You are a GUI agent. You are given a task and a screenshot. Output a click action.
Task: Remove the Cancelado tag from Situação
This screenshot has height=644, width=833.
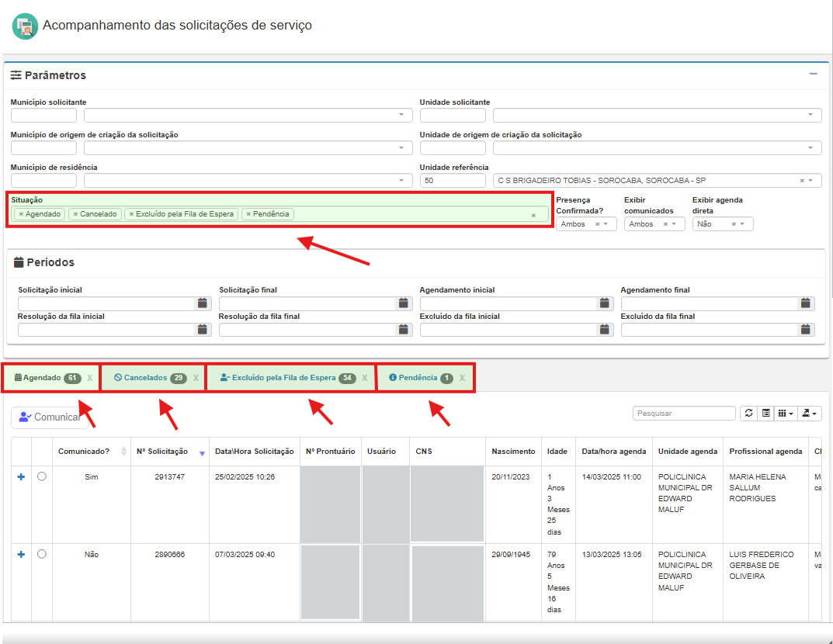tap(75, 214)
